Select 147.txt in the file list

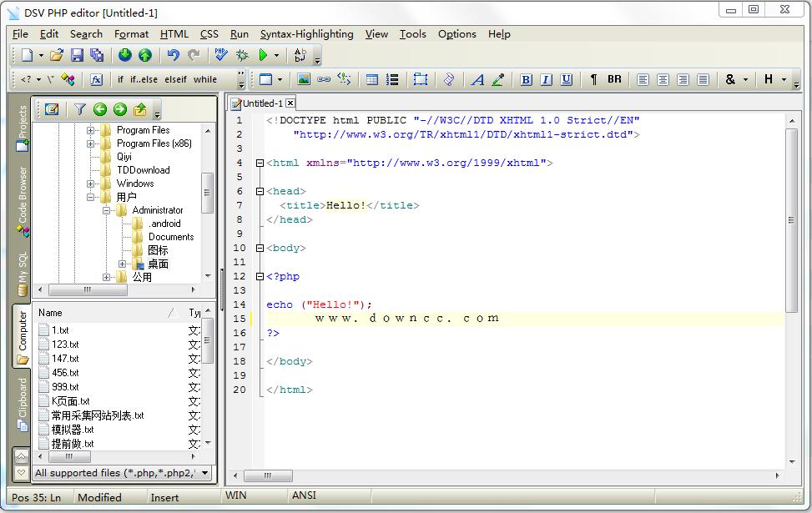(65, 359)
